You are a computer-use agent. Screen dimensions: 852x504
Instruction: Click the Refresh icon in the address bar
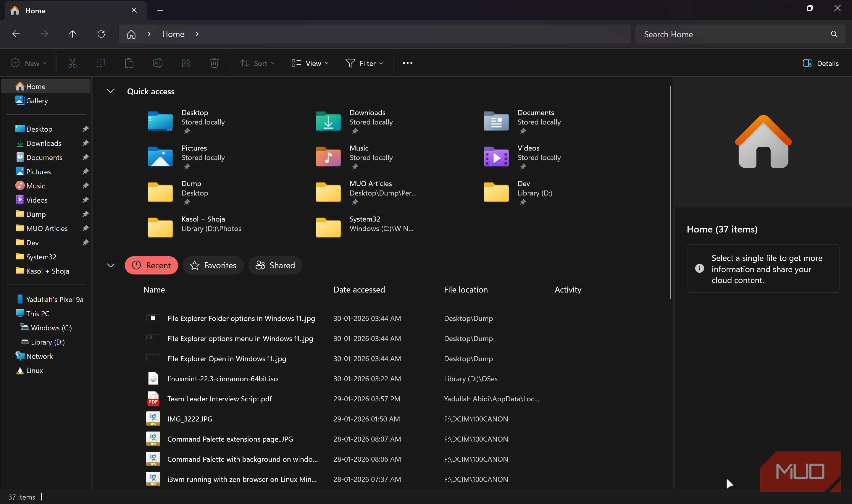pyautogui.click(x=101, y=34)
